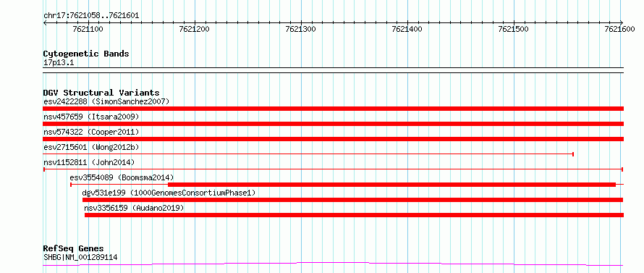Click ruler position 7621300

[x=300, y=29]
